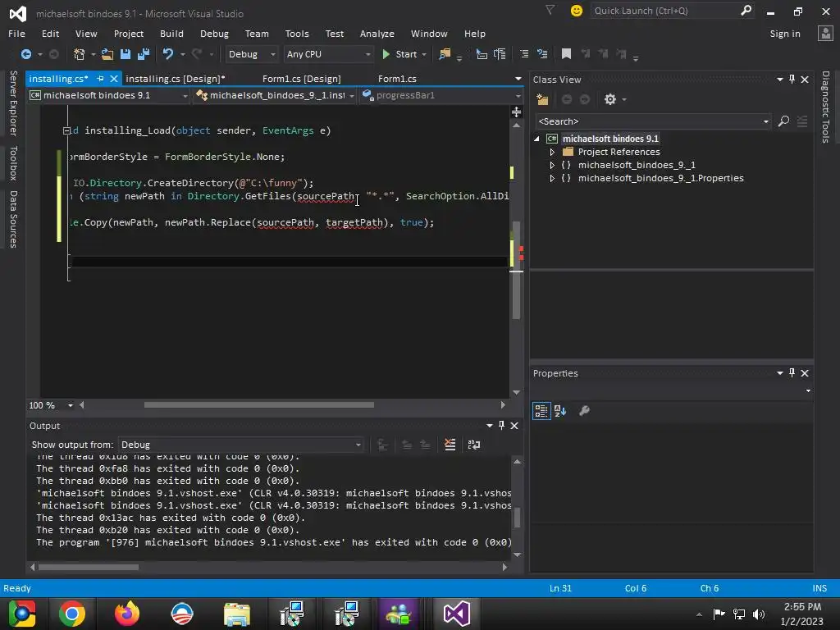Image resolution: width=840 pixels, height=630 pixels.
Task: Click the Open File folder icon
Action: pyautogui.click(x=107, y=54)
